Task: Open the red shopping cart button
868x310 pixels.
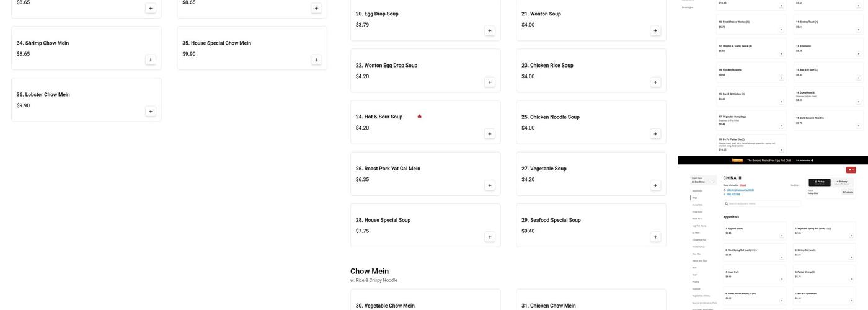Action: 851,170
